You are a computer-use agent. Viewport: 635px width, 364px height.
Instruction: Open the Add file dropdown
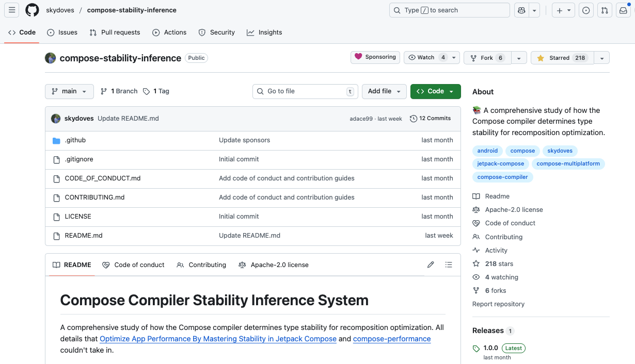coord(384,91)
